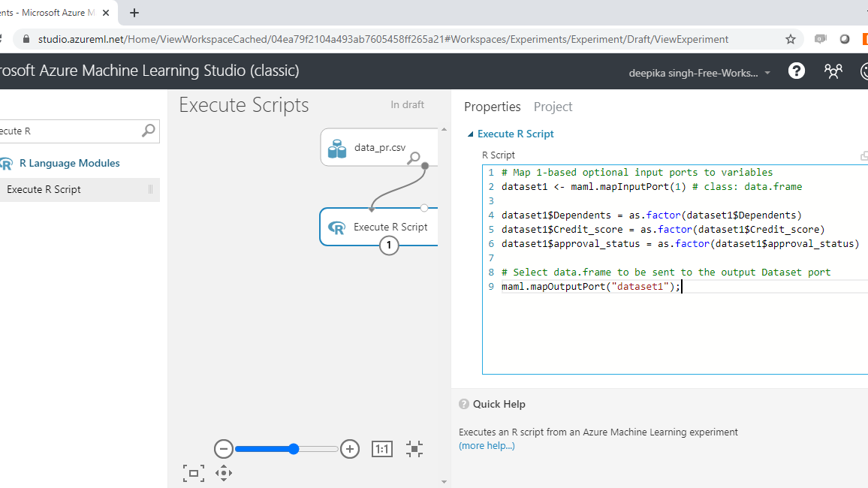Click the output port numbered 1
Viewport: 868px width, 488px height.
coord(389,245)
